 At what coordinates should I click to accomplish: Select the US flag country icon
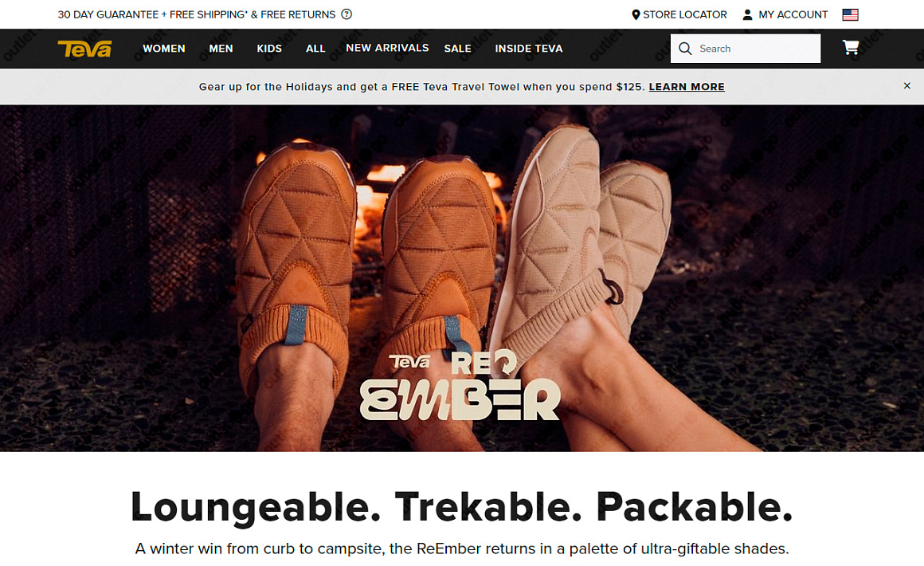pyautogui.click(x=850, y=14)
